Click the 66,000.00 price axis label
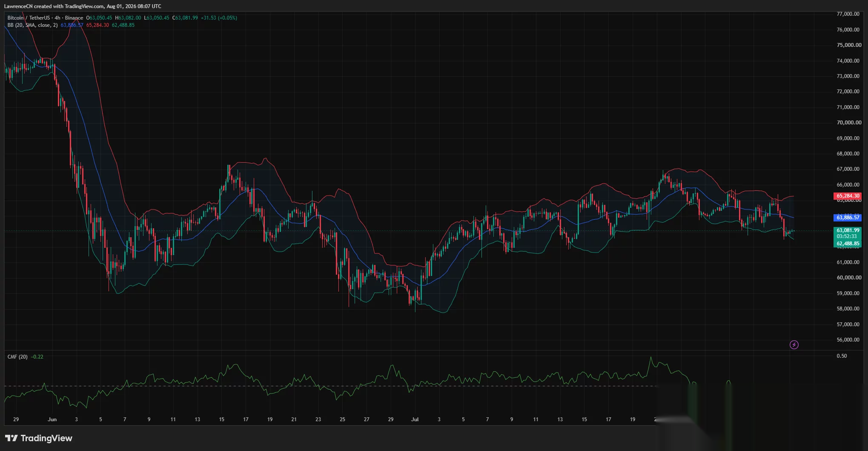 click(x=848, y=185)
